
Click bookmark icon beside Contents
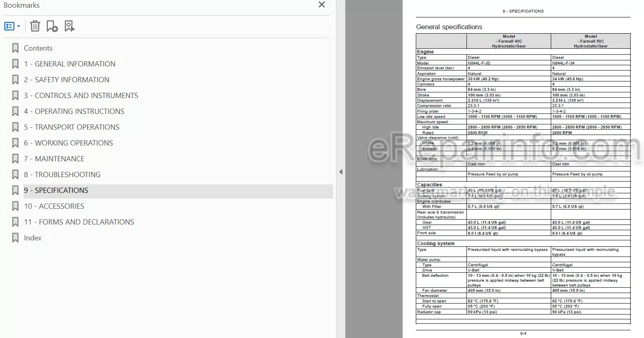coord(15,48)
